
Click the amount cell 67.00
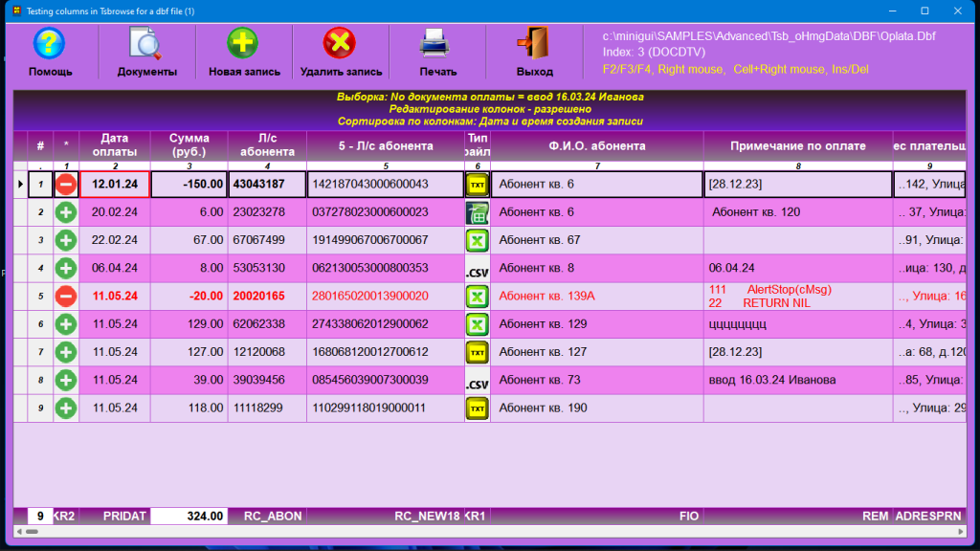[189, 240]
